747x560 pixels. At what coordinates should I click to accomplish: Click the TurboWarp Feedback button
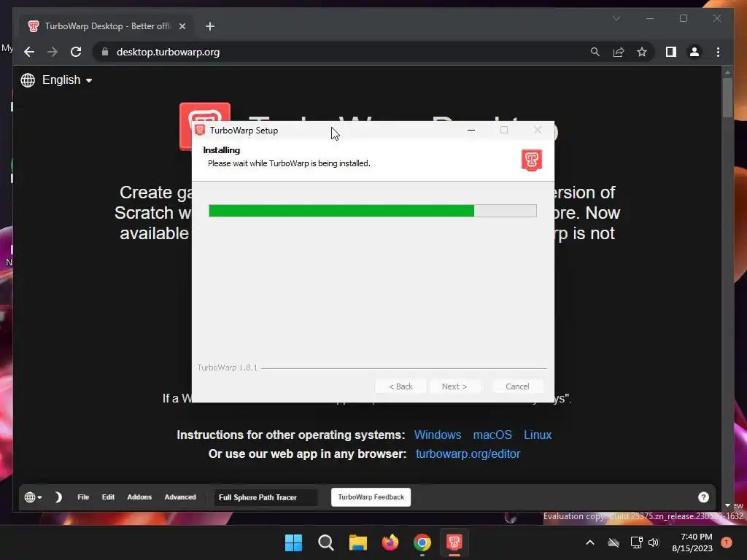click(x=371, y=497)
